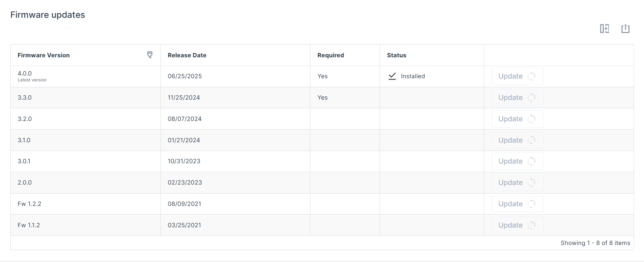Click the spinner icon in the Fw 1.1.2 row
Image resolution: width=644 pixels, height=262 pixels.
click(531, 225)
